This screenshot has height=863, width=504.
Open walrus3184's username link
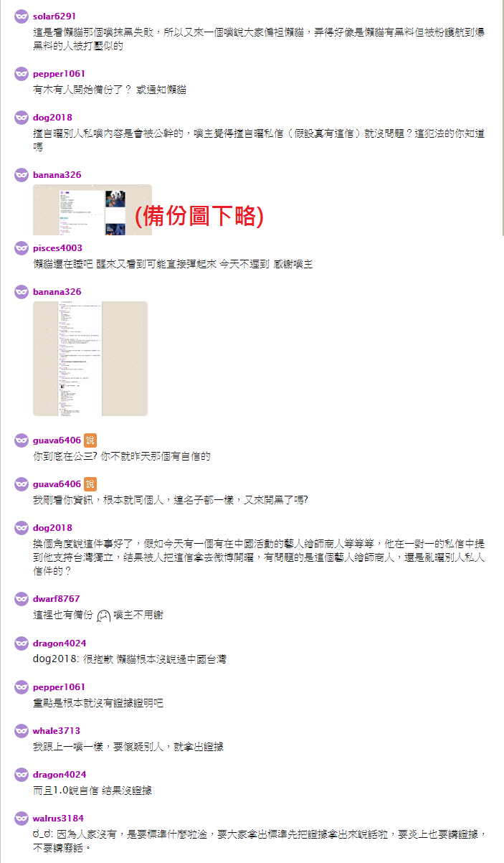[58, 818]
